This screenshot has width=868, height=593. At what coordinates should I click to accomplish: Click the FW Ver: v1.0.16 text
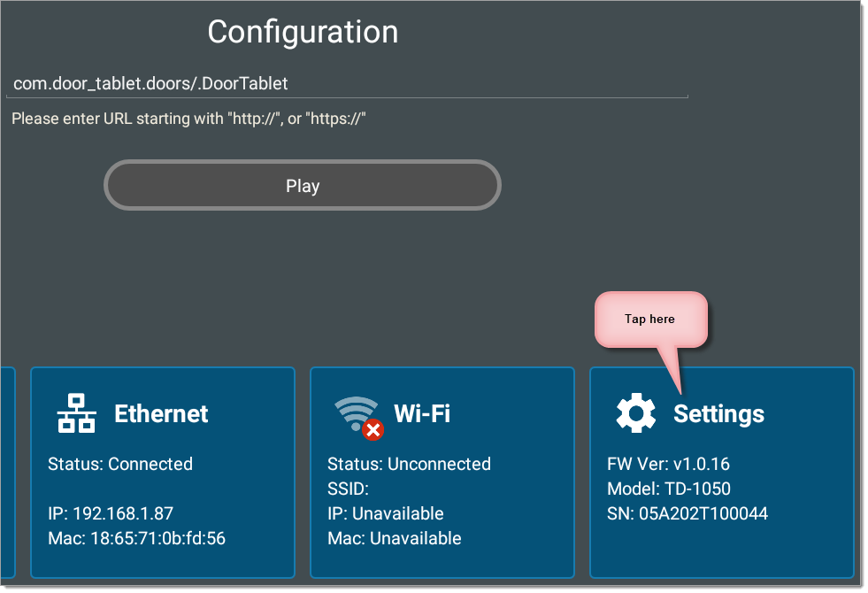click(668, 464)
